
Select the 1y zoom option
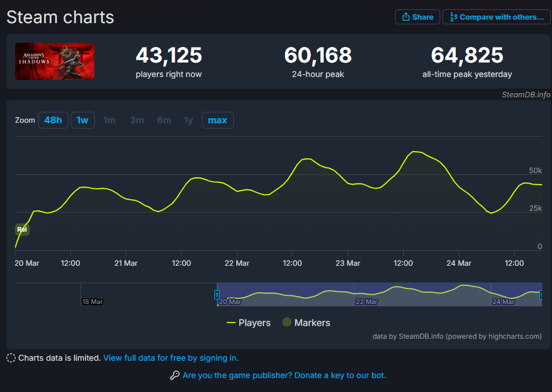click(188, 120)
